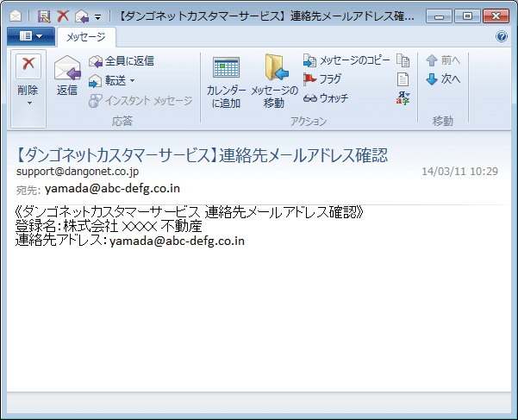Save via quick access toolbar save icon

43,16
